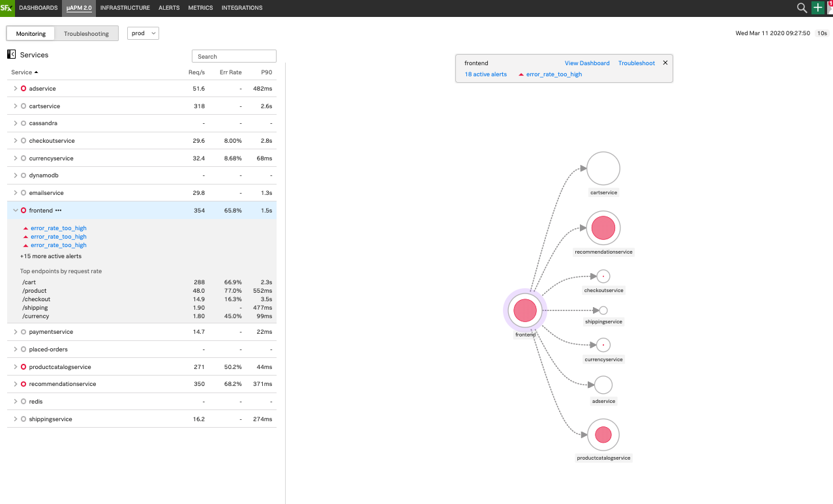Click the green plus create icon
The image size is (833, 504).
(x=817, y=8)
